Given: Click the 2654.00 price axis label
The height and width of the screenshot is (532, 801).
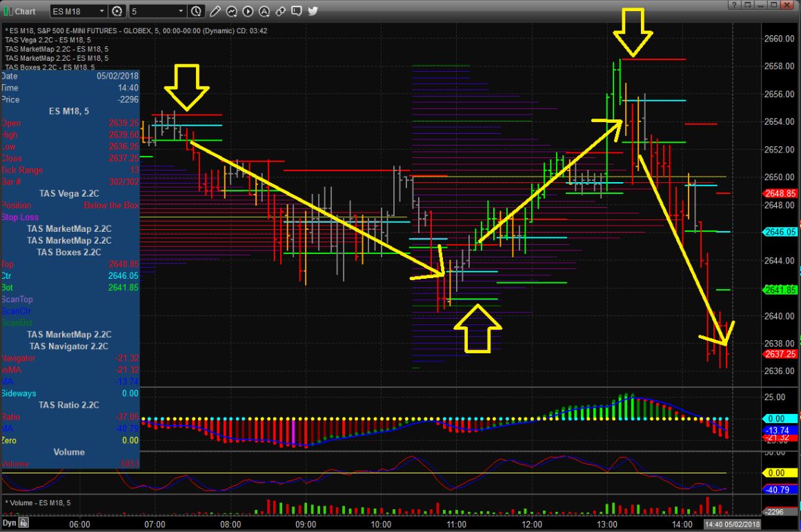Looking at the screenshot, I should (x=780, y=121).
